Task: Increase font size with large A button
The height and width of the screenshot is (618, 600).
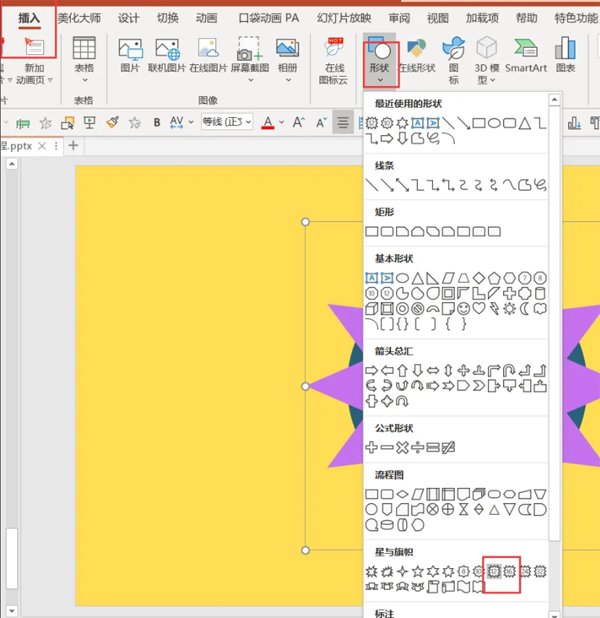Action: [299, 123]
